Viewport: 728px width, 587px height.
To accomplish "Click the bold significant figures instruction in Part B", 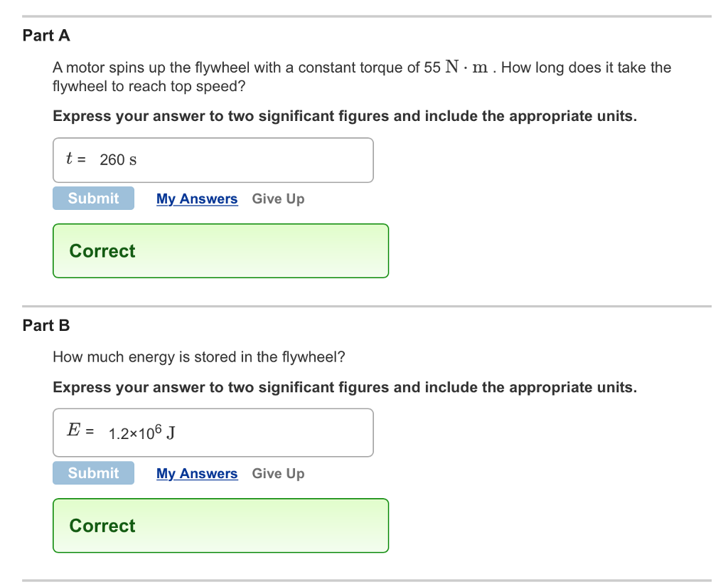I will (x=345, y=387).
